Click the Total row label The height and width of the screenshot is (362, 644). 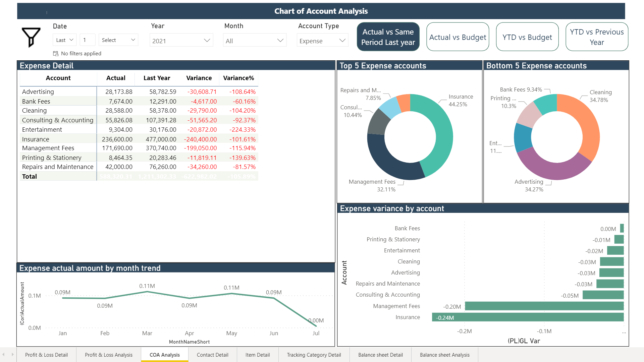(30, 176)
